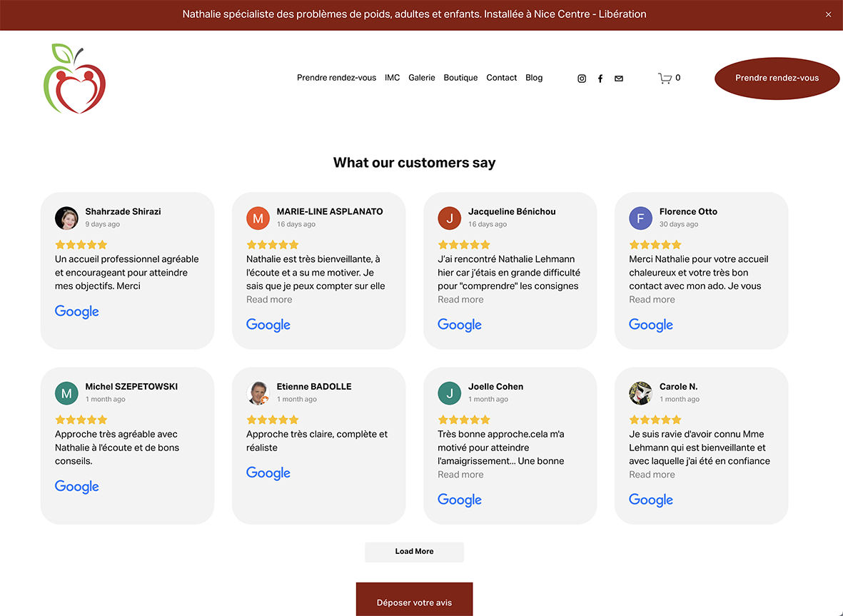Screen dimensions: 843x616
Task: Click Google logo in Florence Otto's review
Action: [x=651, y=325]
